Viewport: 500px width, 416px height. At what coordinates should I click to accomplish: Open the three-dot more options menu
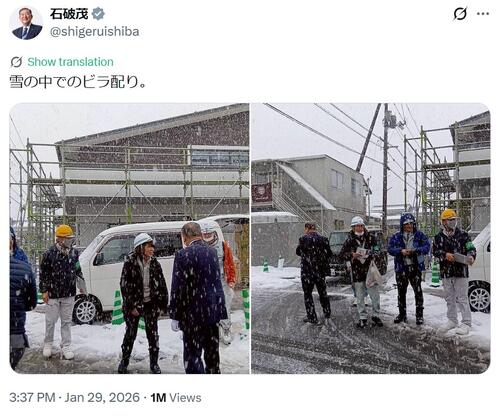[x=483, y=14]
